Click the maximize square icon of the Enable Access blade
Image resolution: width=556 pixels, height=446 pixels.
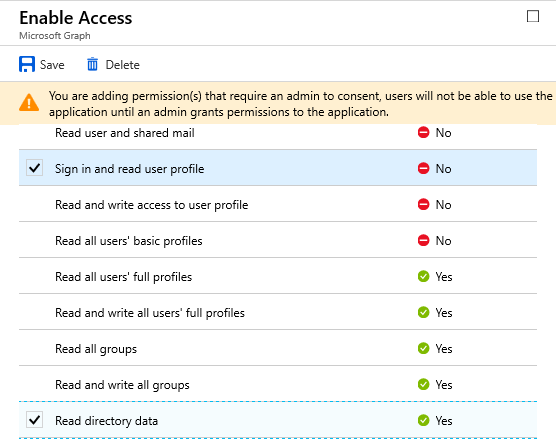tap(533, 16)
